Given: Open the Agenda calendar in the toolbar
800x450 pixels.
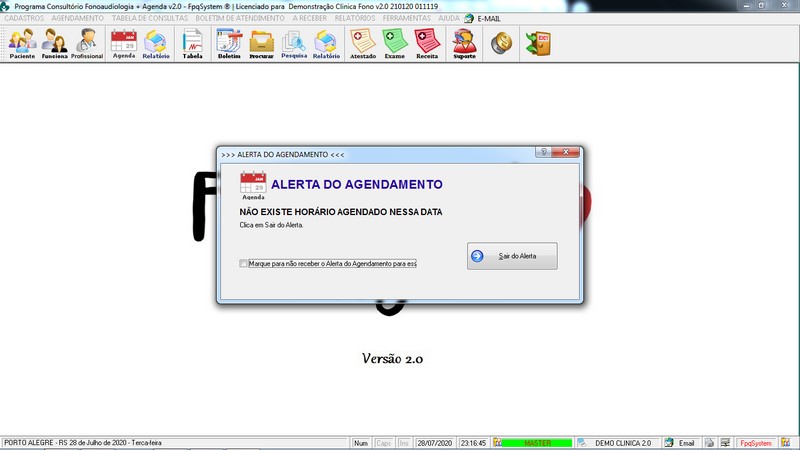Looking at the screenshot, I should pyautogui.click(x=124, y=44).
